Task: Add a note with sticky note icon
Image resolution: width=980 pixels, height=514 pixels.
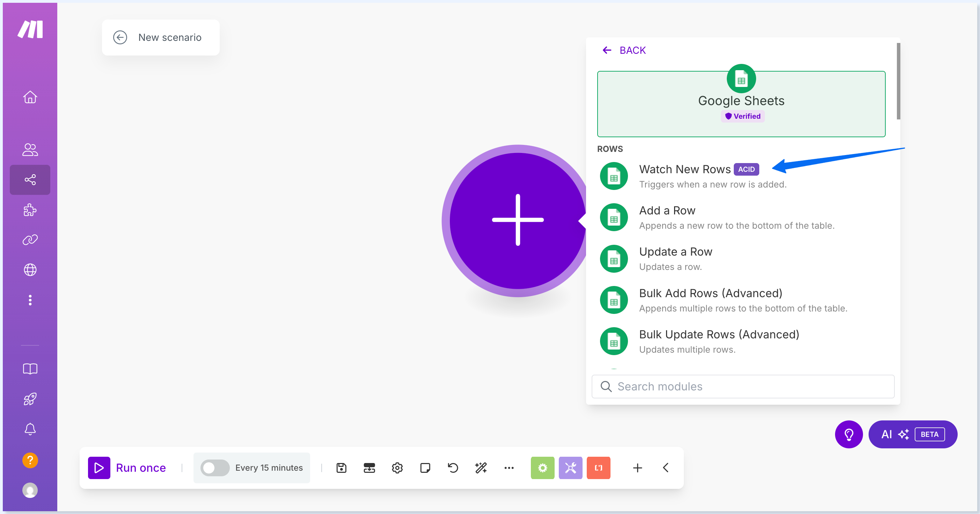Action: pyautogui.click(x=425, y=468)
